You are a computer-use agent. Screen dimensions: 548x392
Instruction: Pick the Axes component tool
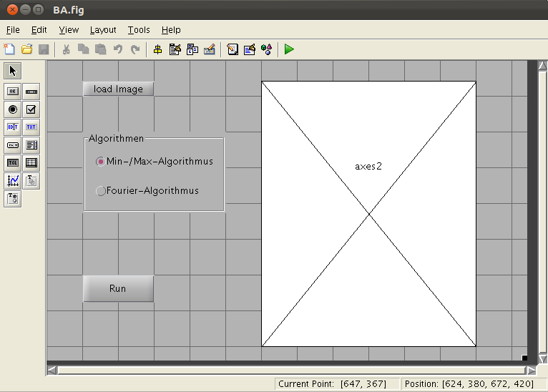point(13,181)
